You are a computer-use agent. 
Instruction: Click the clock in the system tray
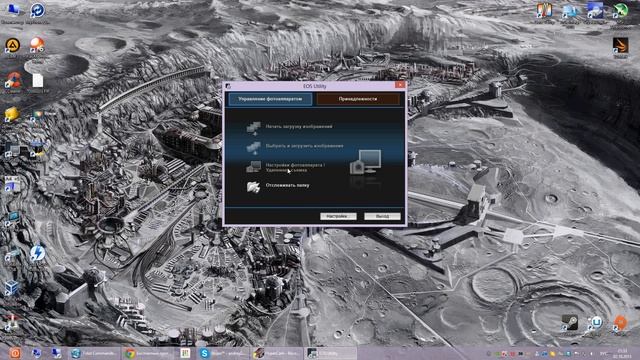622,353
